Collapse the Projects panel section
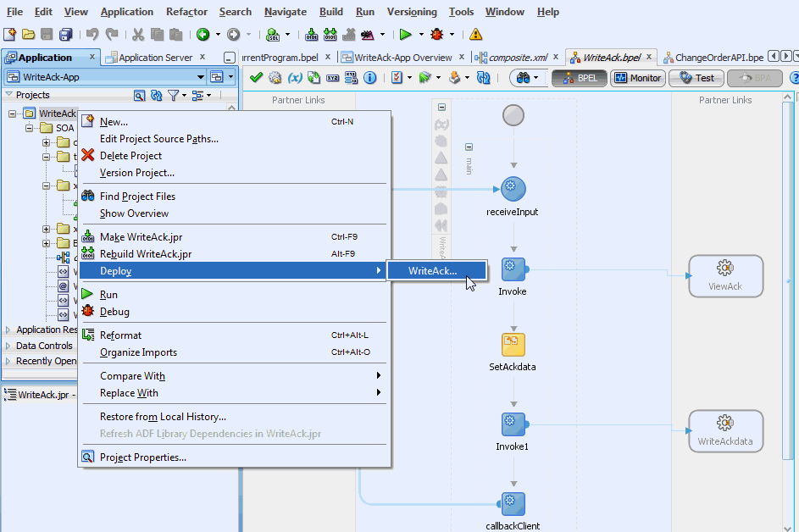The height and width of the screenshot is (532, 799). coord(8,94)
